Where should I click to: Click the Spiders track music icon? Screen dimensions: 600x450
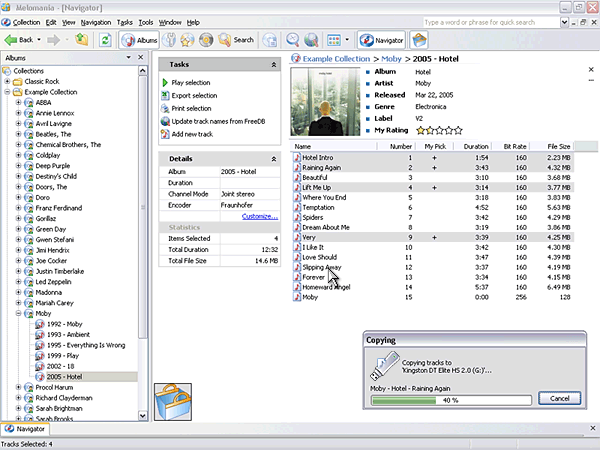297,217
